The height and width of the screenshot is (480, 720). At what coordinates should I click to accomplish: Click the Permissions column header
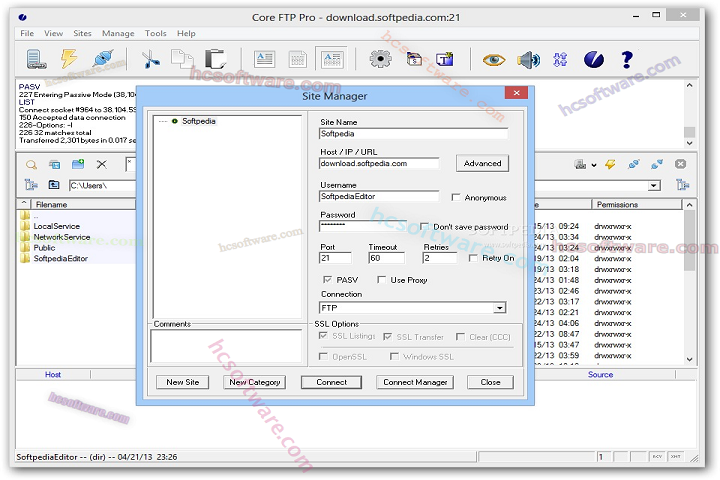click(x=637, y=204)
